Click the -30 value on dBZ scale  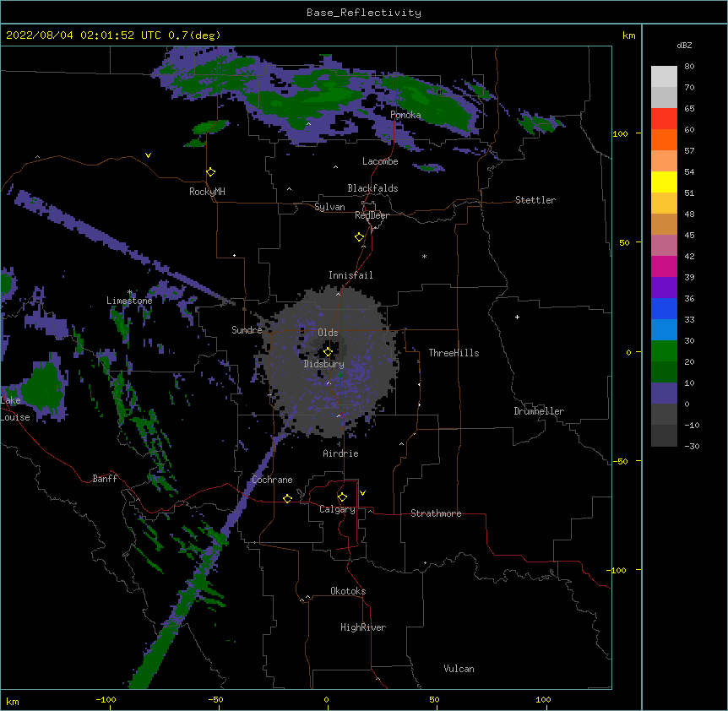(x=692, y=446)
